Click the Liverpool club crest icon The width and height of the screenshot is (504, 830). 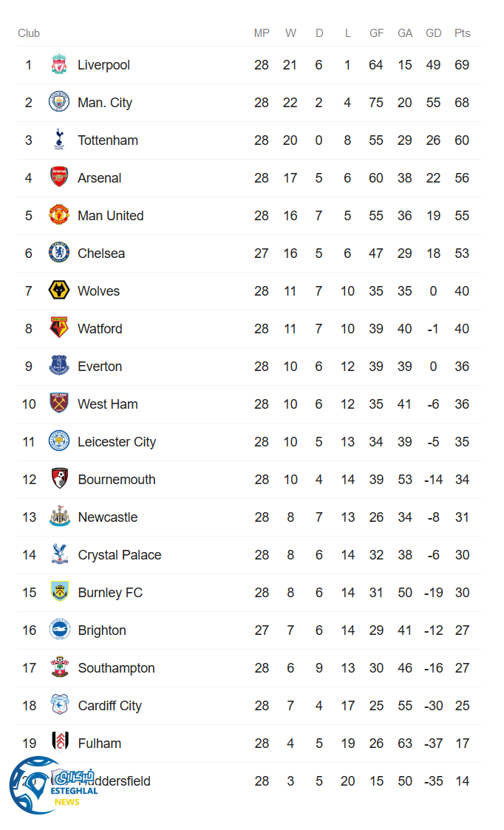coord(59,65)
